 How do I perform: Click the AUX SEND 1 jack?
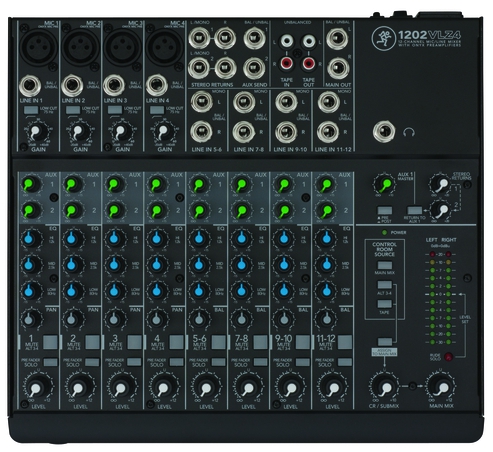click(255, 38)
